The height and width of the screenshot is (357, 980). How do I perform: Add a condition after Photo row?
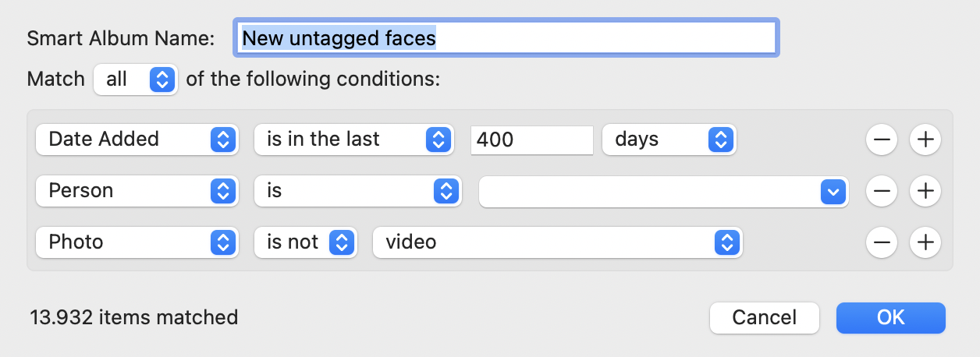[925, 242]
